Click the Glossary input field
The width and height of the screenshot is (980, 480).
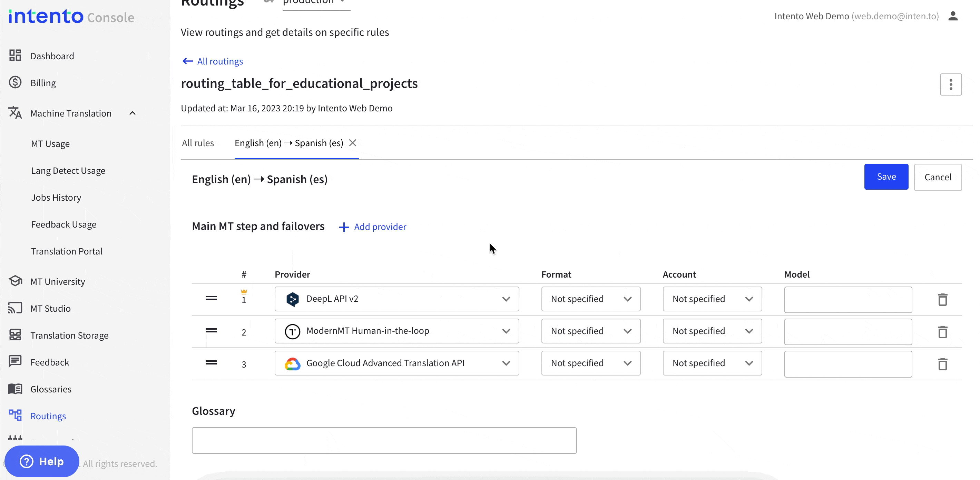coord(384,440)
